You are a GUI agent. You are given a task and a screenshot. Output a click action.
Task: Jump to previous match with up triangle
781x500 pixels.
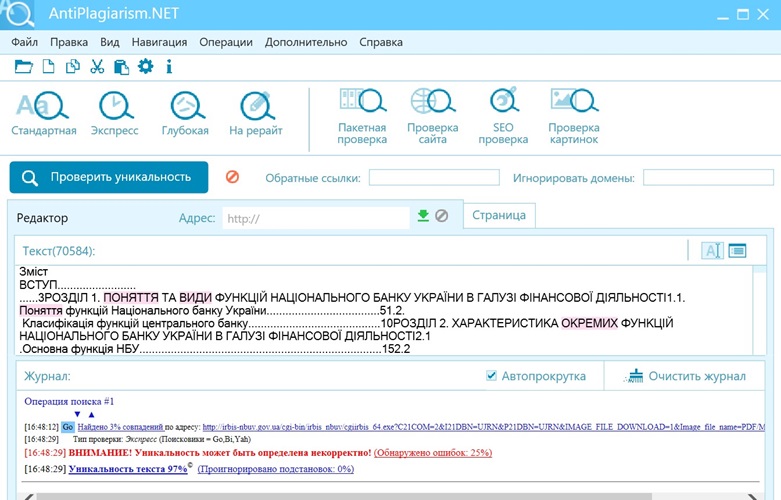[91, 414]
